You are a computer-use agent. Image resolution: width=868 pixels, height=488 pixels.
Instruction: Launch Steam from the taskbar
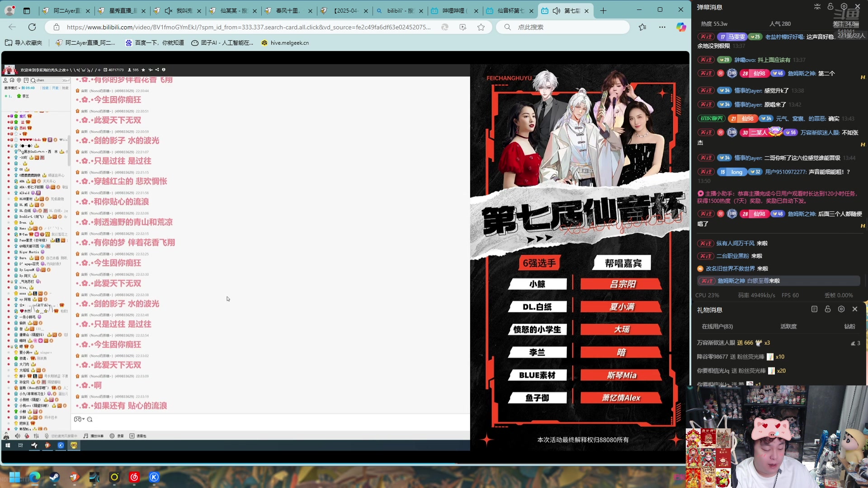[x=54, y=477]
